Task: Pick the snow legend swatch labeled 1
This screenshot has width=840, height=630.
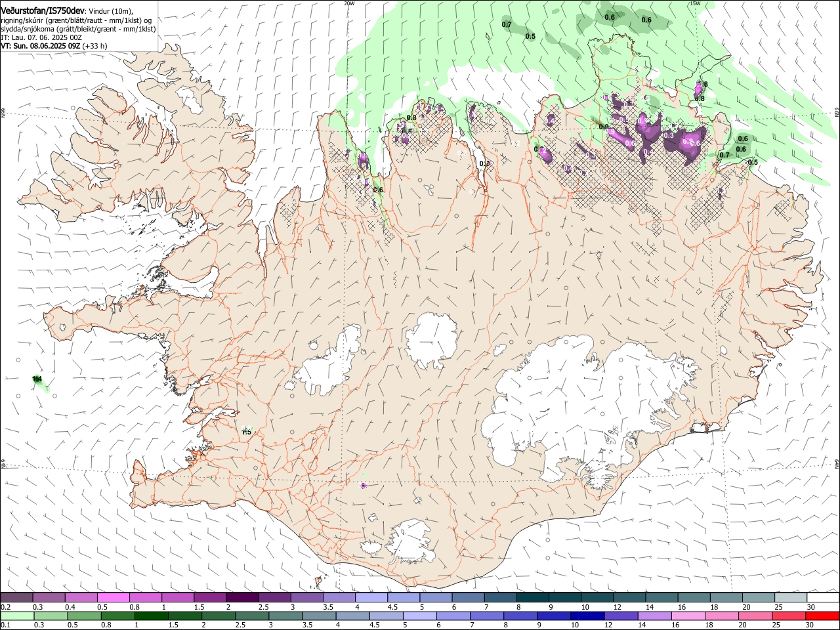Action: (178, 598)
